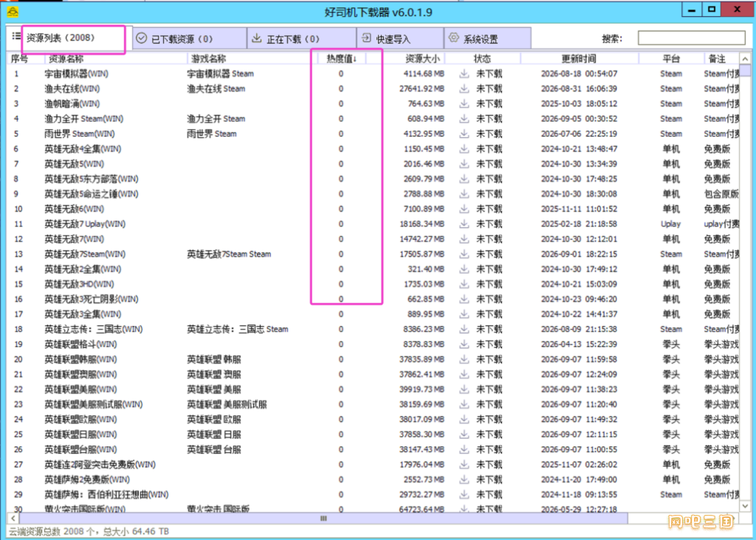Start the 雨世界 Steam(WIN) download via its icon

[x=464, y=134]
